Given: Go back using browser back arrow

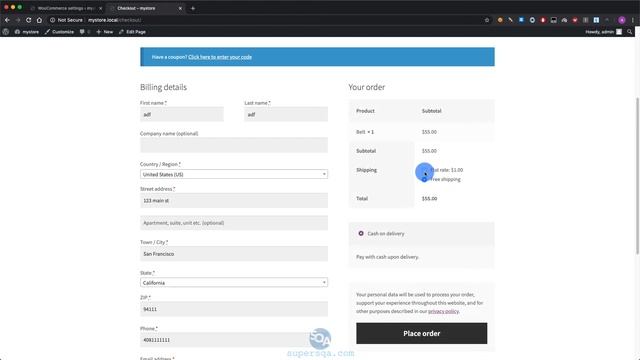Looking at the screenshot, I should [x=7, y=20].
